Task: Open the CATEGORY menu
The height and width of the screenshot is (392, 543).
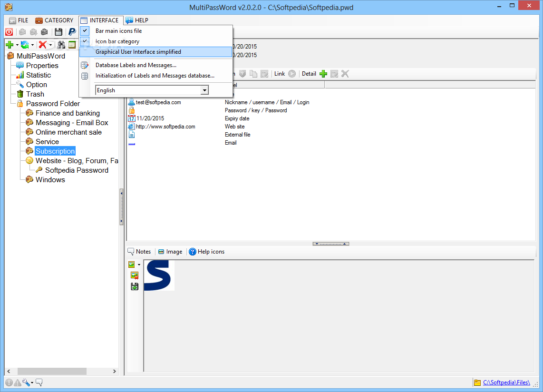Action: click(54, 20)
